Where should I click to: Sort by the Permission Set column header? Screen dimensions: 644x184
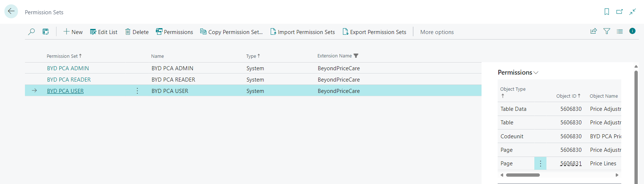point(62,56)
